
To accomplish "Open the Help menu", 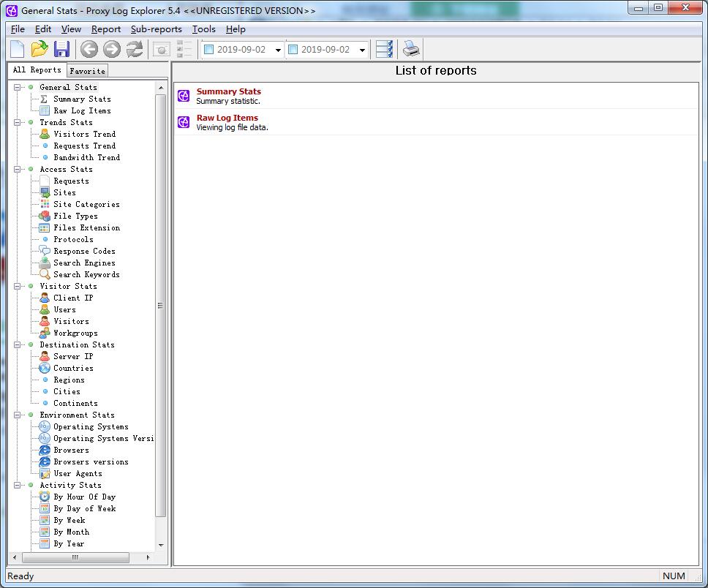I will click(x=236, y=29).
